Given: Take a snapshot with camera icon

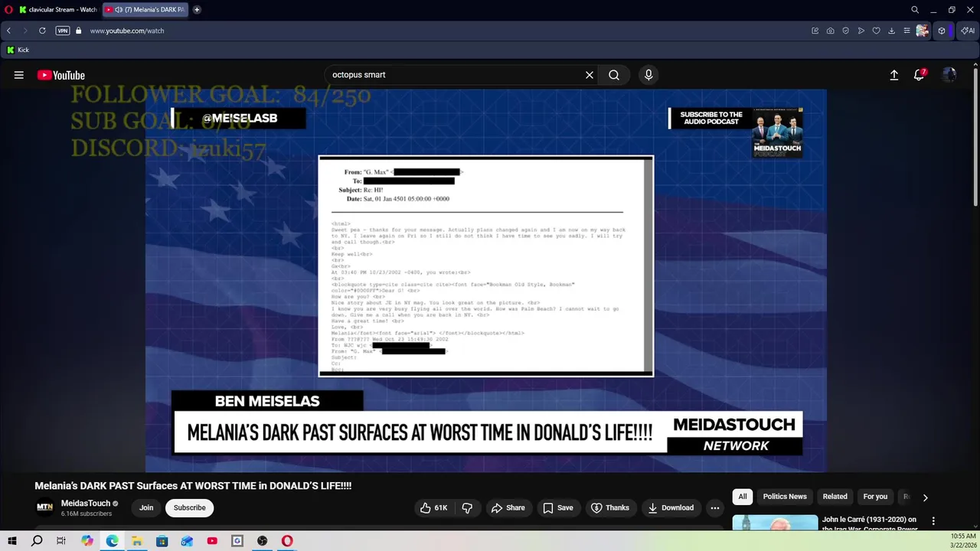Looking at the screenshot, I should tap(831, 31).
